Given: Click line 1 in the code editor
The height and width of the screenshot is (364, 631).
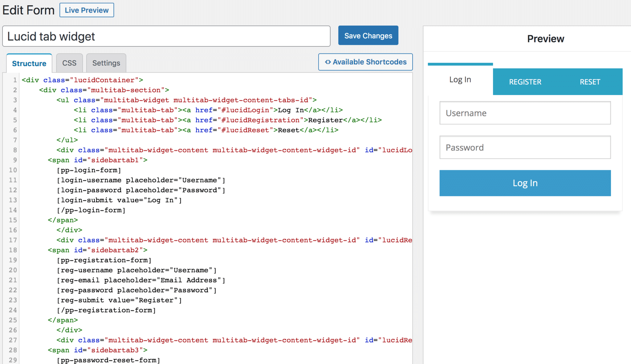Looking at the screenshot, I should 82,80.
